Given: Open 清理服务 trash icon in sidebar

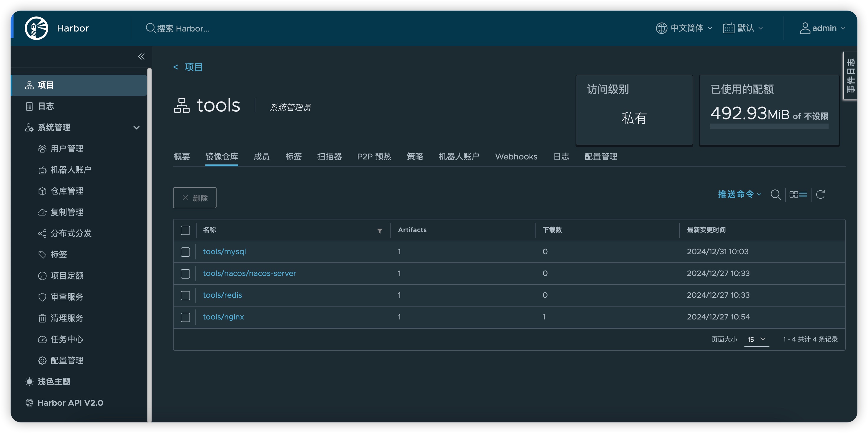Looking at the screenshot, I should point(42,318).
